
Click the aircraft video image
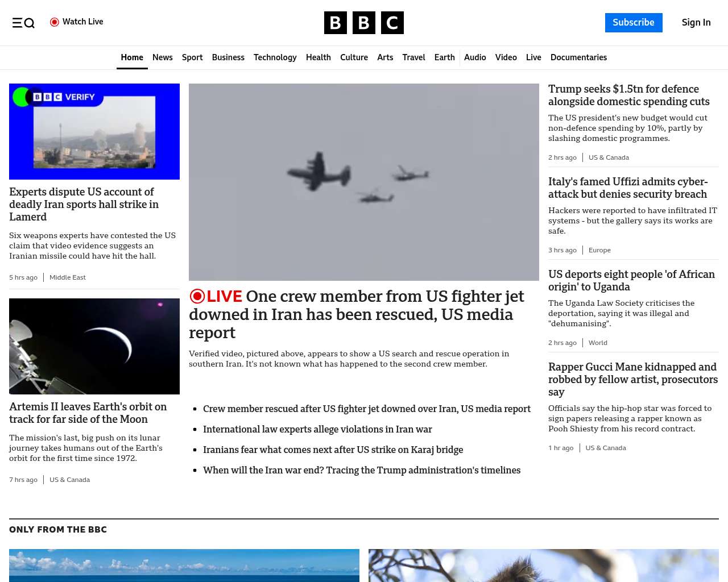[x=364, y=182]
